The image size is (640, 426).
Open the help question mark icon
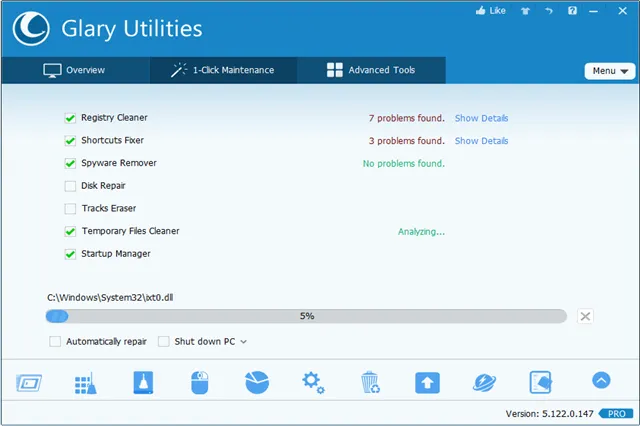(x=572, y=11)
